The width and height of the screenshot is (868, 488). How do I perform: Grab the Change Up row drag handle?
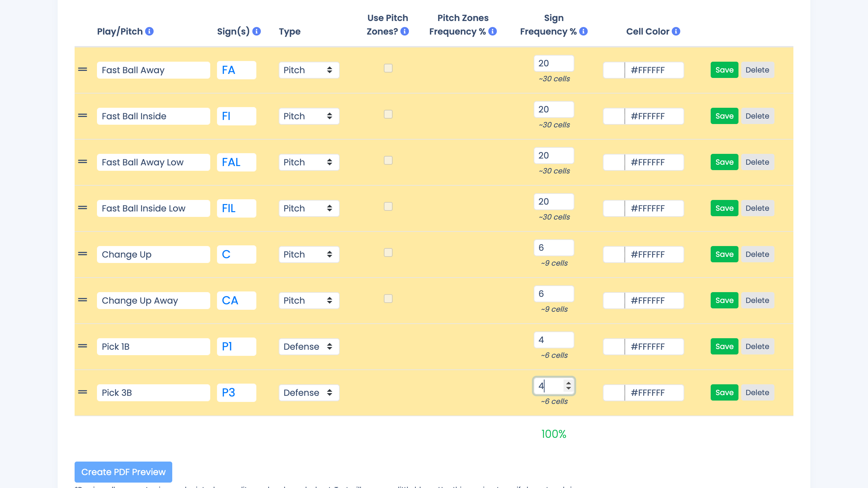pos(82,254)
